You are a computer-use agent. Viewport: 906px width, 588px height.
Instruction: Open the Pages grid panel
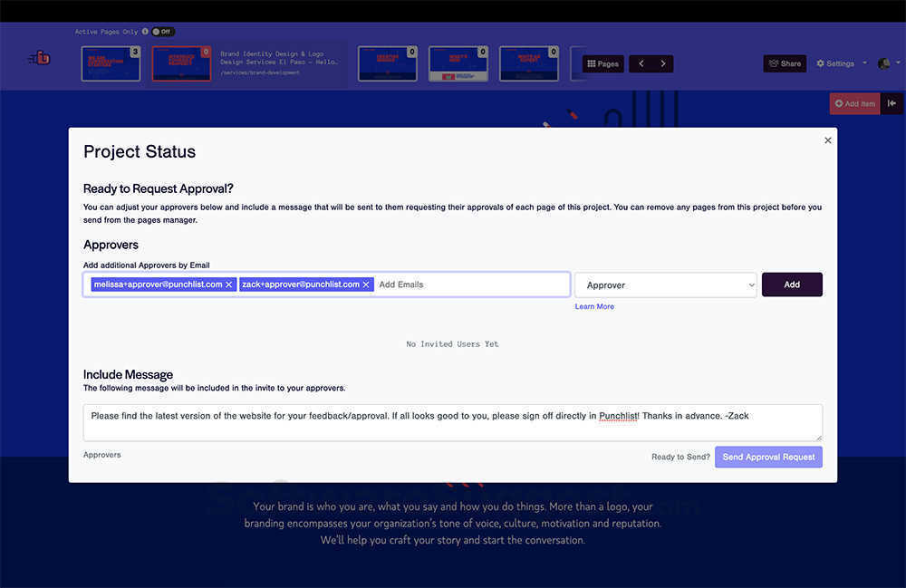pos(602,63)
